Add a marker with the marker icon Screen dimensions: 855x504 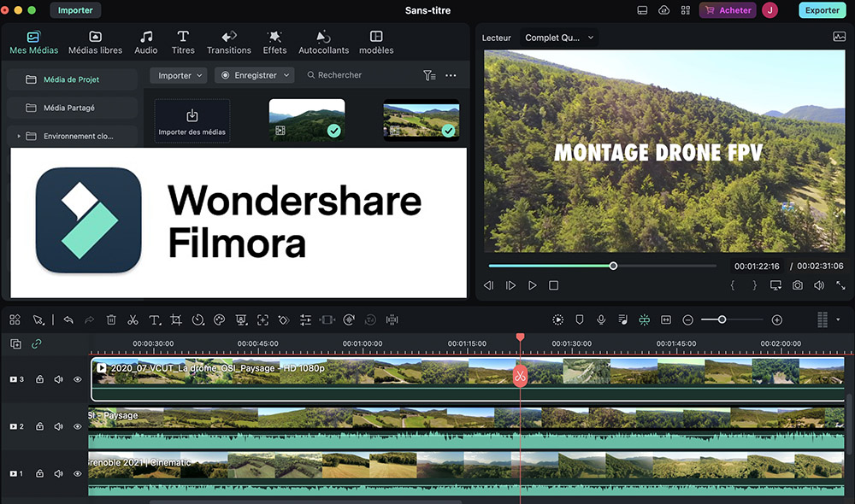[x=580, y=319]
